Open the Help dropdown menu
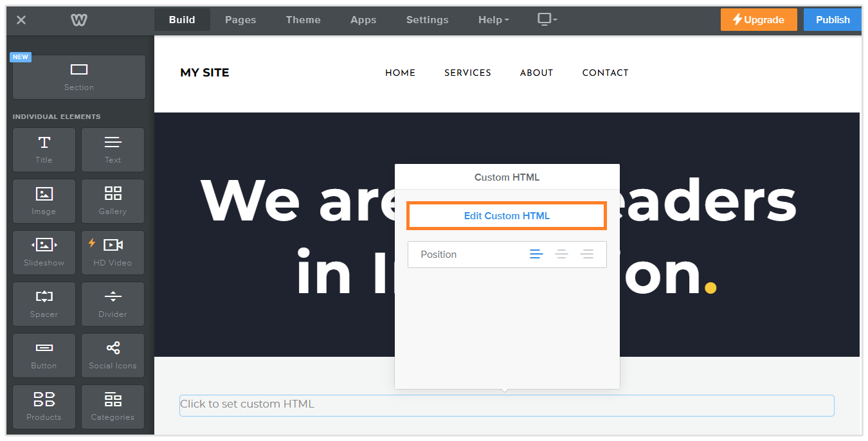868x441 pixels. point(493,20)
